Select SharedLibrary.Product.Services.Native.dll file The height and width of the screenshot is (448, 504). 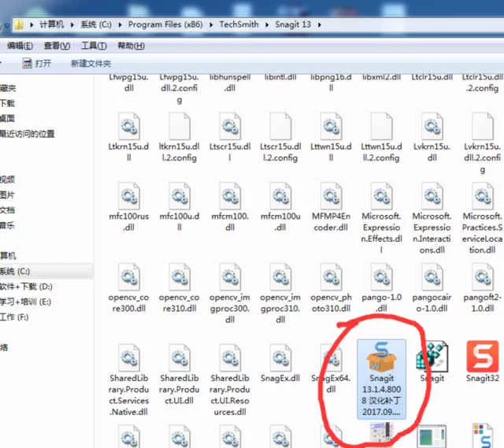tap(129, 380)
